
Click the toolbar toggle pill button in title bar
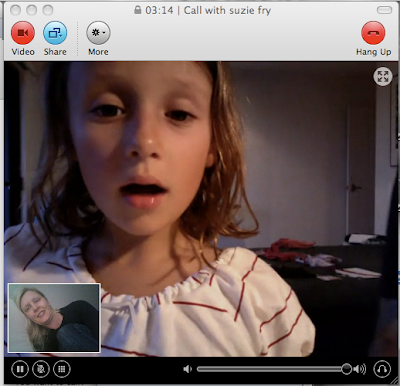[x=384, y=10]
